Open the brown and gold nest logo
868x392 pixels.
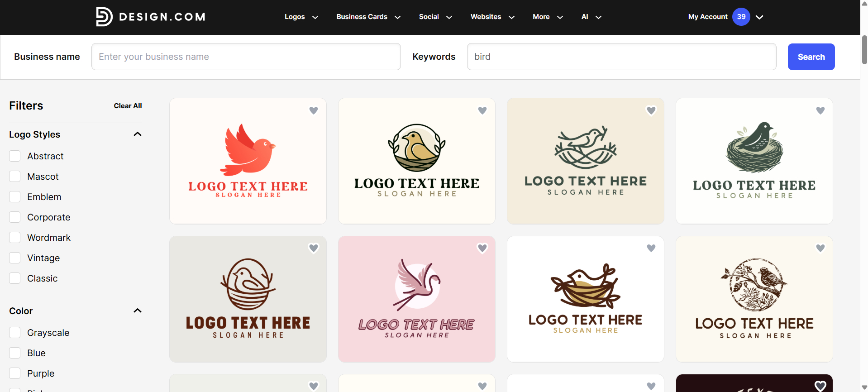(x=586, y=299)
